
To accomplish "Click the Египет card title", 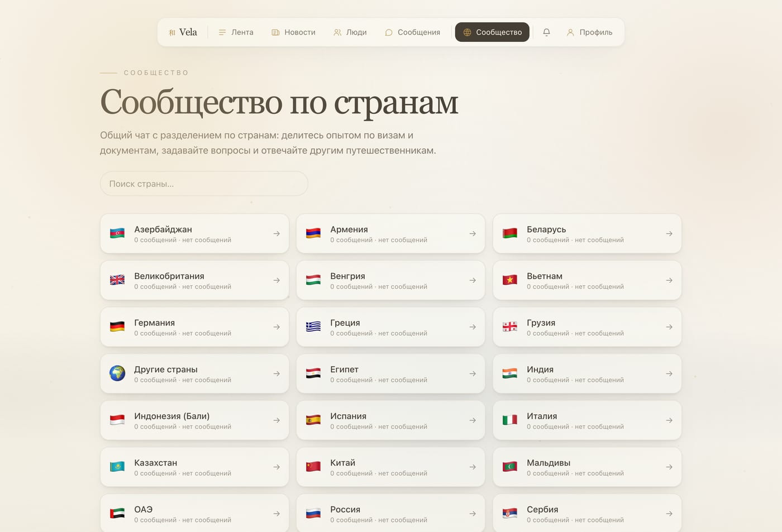I will (344, 370).
